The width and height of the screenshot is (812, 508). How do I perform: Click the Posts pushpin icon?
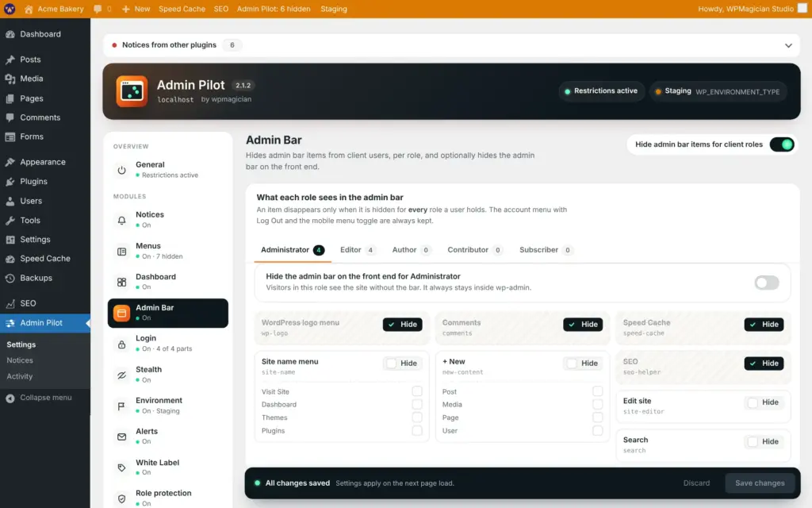[10, 60]
